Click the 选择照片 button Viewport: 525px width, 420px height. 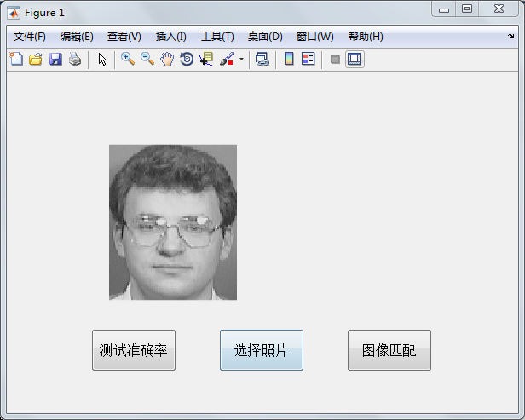[262, 350]
